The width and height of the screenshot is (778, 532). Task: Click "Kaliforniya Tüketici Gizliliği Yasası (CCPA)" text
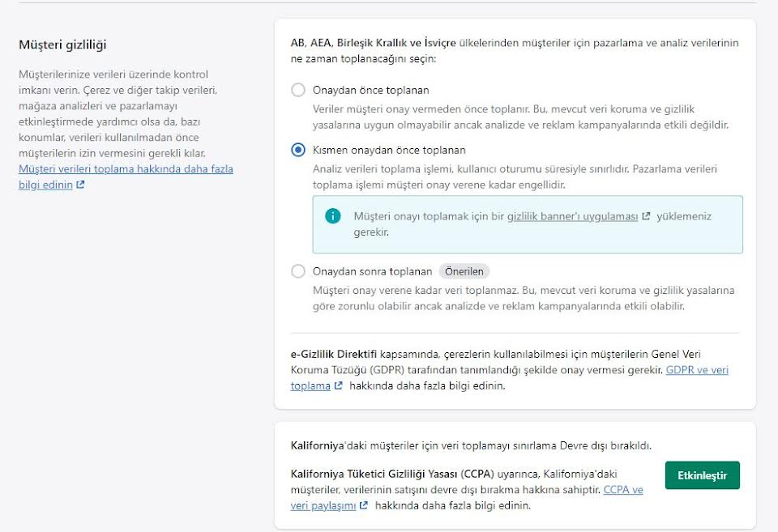[x=392, y=474]
